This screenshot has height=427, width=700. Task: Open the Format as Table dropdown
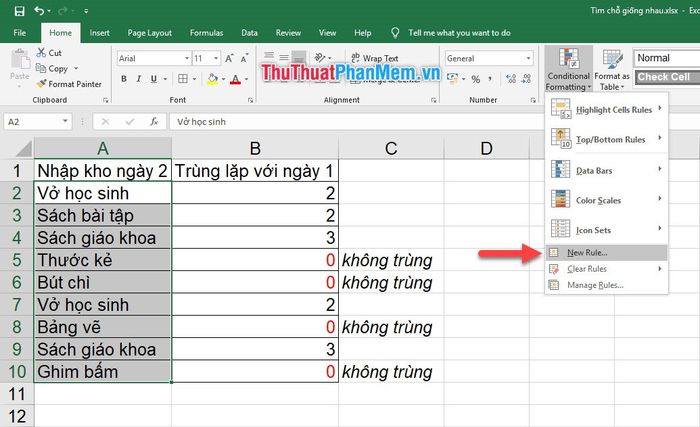click(612, 69)
